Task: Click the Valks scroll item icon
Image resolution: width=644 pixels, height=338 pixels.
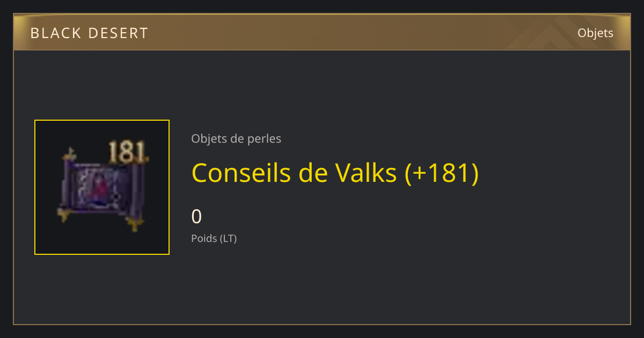Action: click(x=102, y=187)
